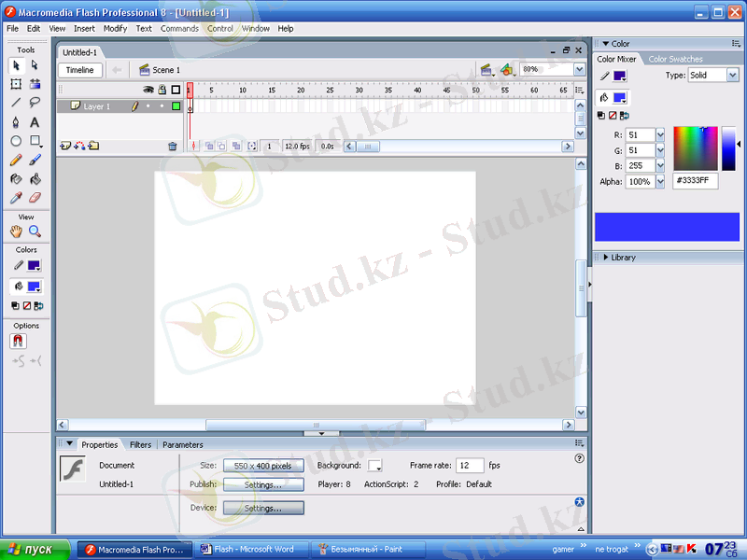Click Show/Hide All Layers eye icon
747x560 pixels.
coord(148,90)
